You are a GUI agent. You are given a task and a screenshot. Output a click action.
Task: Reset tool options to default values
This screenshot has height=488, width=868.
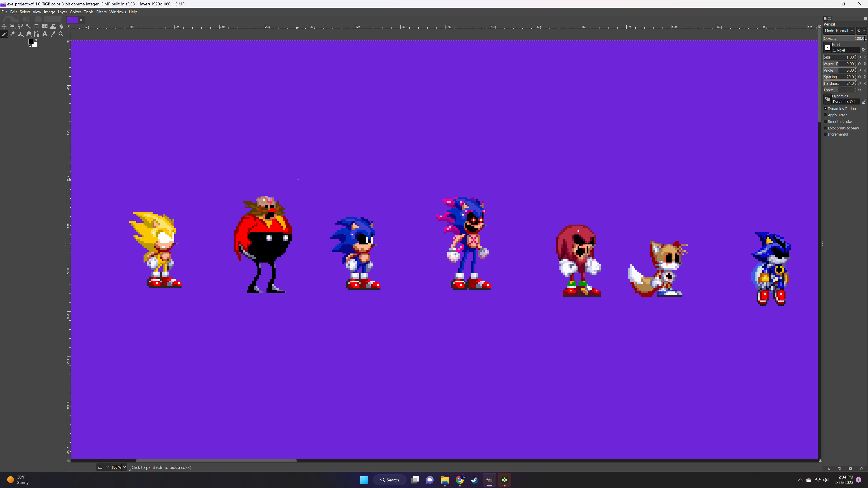861,469
